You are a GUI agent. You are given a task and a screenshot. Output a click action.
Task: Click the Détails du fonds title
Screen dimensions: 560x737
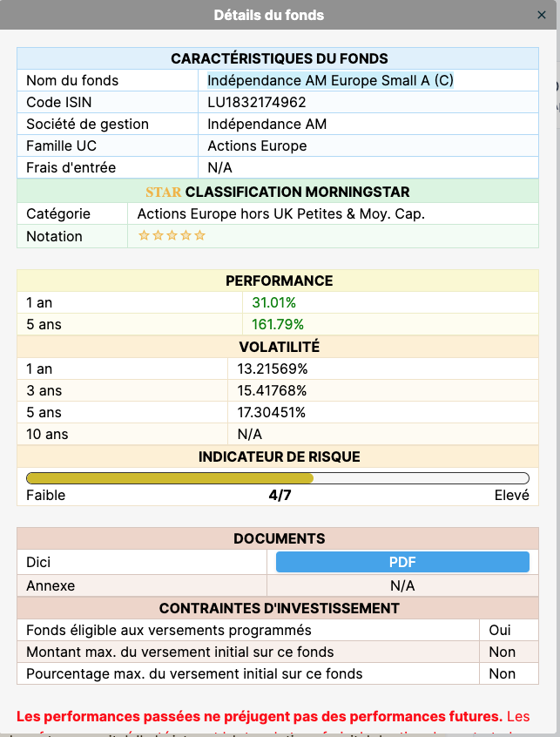click(x=269, y=15)
